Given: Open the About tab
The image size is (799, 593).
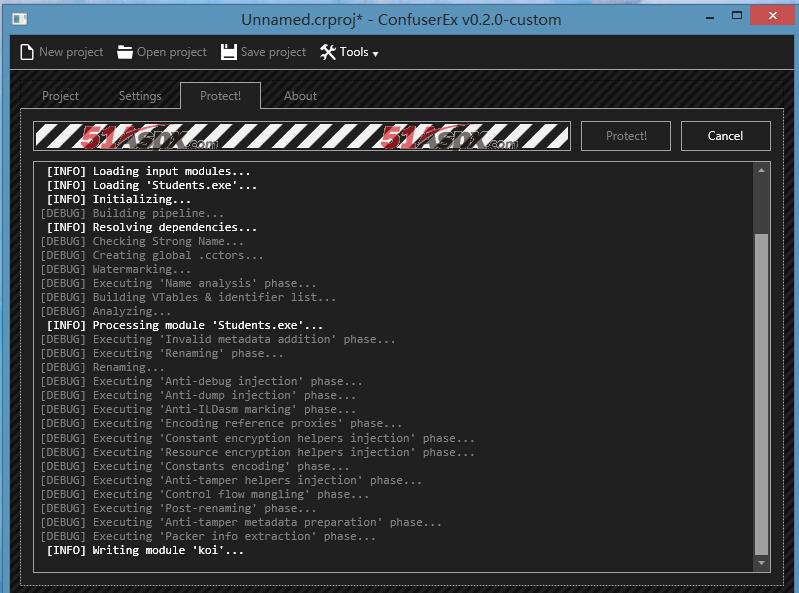Looking at the screenshot, I should (300, 96).
